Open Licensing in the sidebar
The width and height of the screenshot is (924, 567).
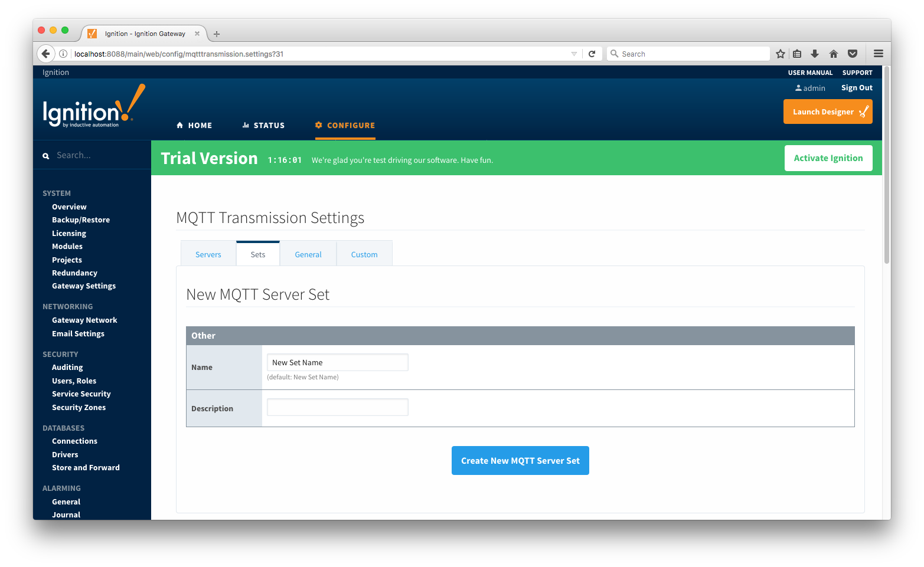69,233
